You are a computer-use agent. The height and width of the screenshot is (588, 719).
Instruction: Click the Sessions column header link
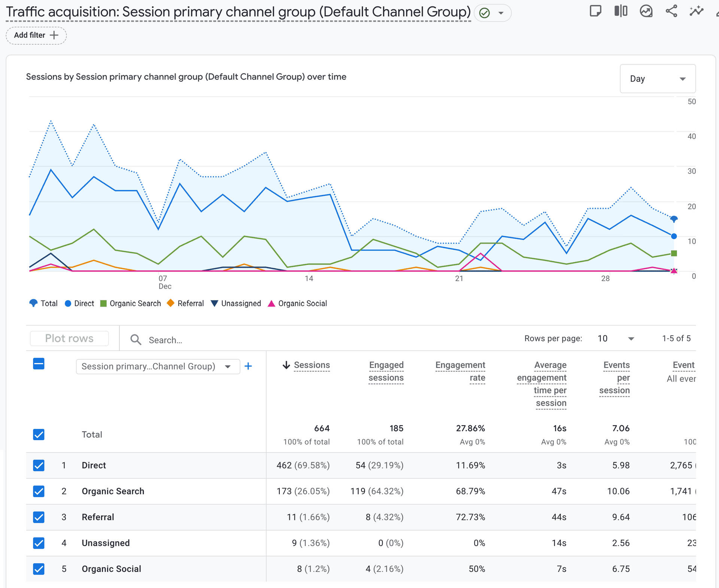[x=312, y=365]
